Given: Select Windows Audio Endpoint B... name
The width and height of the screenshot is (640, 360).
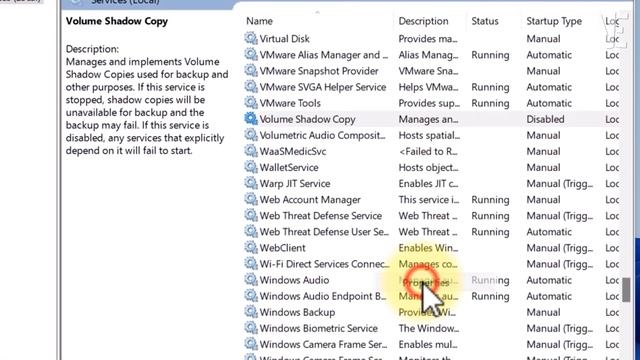Looking at the screenshot, I should pos(323,296).
